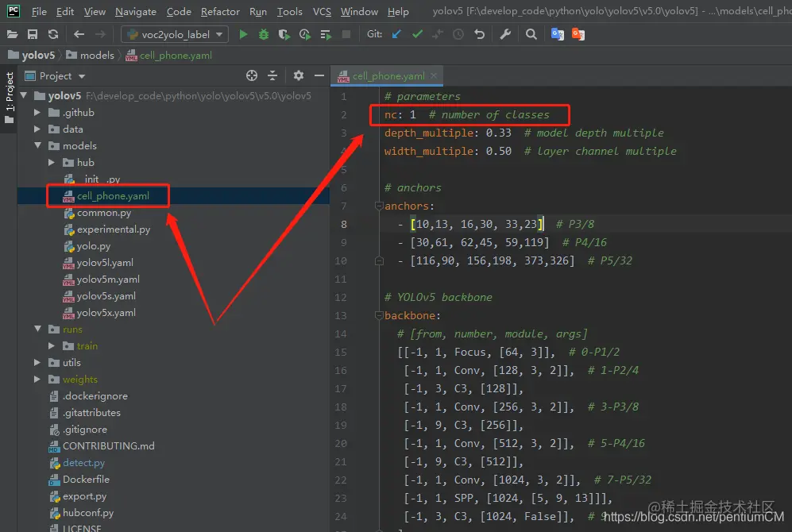The height and width of the screenshot is (532, 792).
Task: Click line number 8 in gutter
Action: (343, 224)
